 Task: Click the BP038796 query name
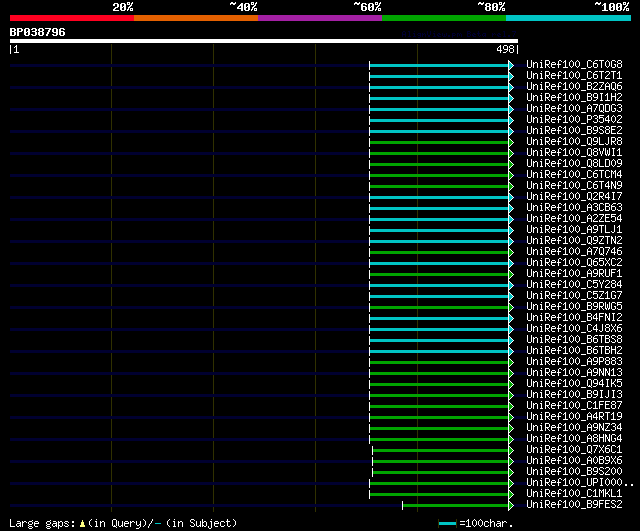(x=38, y=32)
